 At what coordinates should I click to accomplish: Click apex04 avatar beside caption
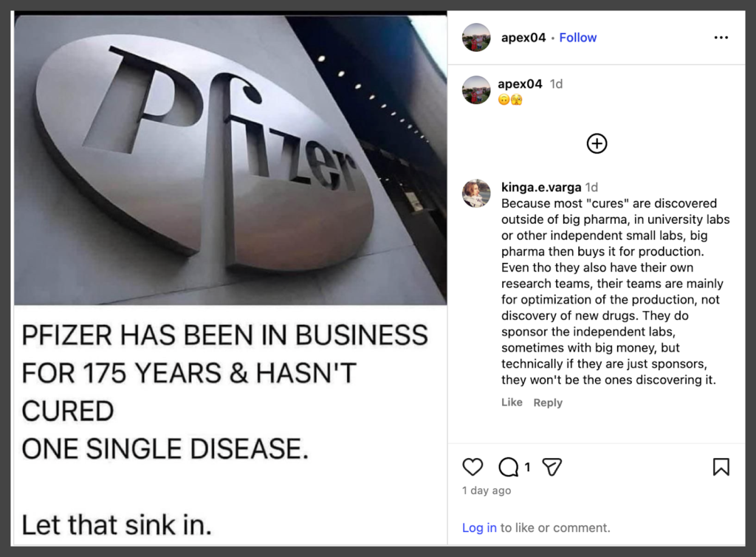(x=476, y=90)
